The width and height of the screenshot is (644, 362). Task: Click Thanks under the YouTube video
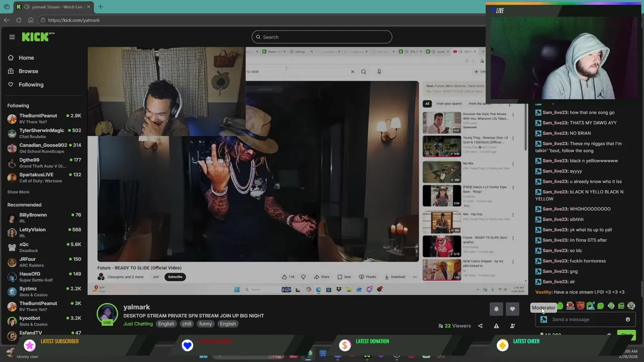368,277
